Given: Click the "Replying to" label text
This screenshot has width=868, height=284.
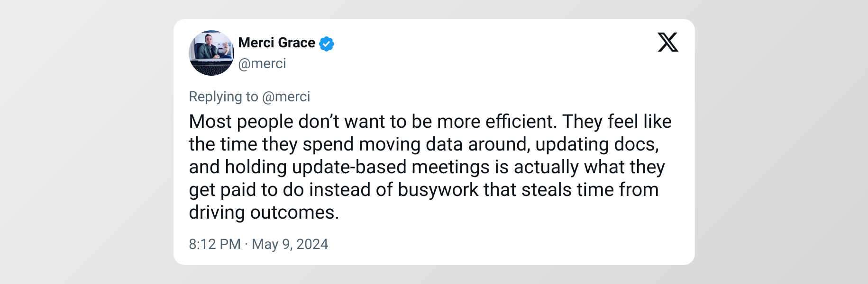Looking at the screenshot, I should [223, 97].
